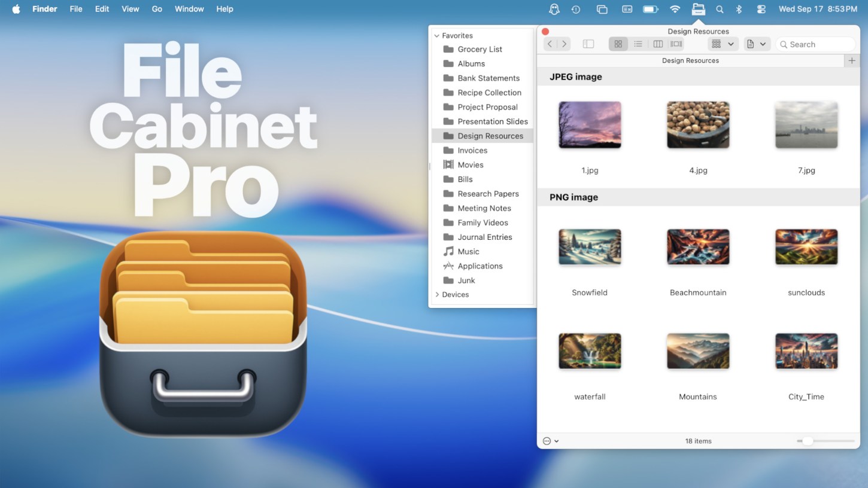Go forward with the right chevron button
The width and height of the screenshot is (868, 488).
[564, 44]
